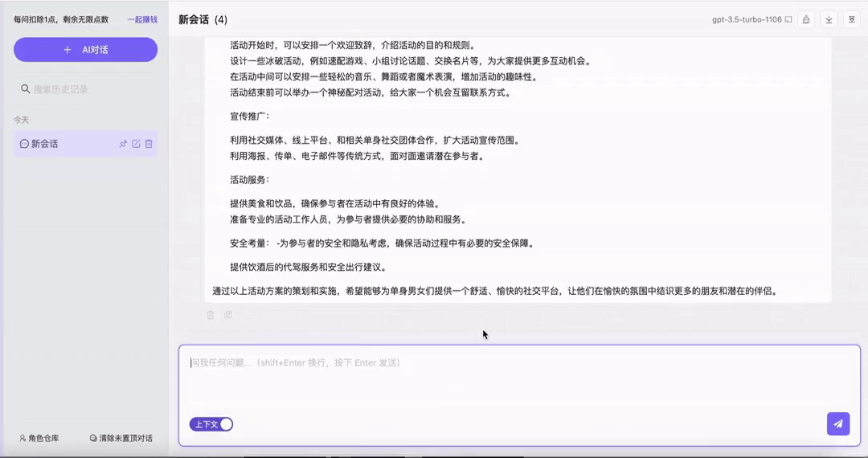The width and height of the screenshot is (868, 458).
Task: Open the gpt-3.5-turbo-1106 model selector
Action: [x=751, y=19]
